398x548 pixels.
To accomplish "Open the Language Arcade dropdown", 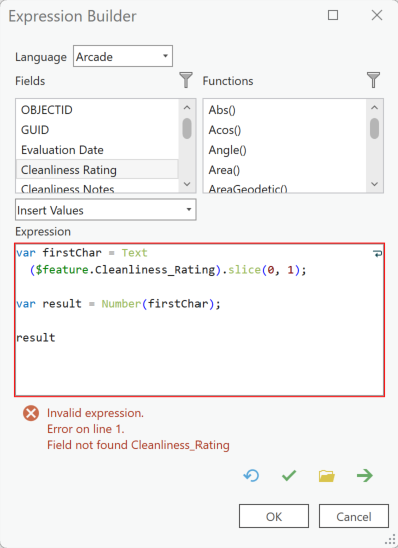I will pos(123,56).
